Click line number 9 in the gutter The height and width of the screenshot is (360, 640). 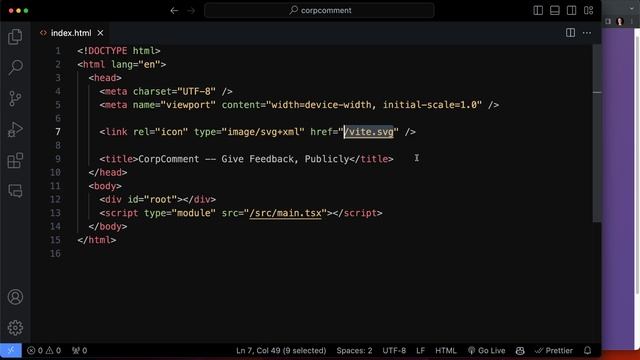[58, 159]
